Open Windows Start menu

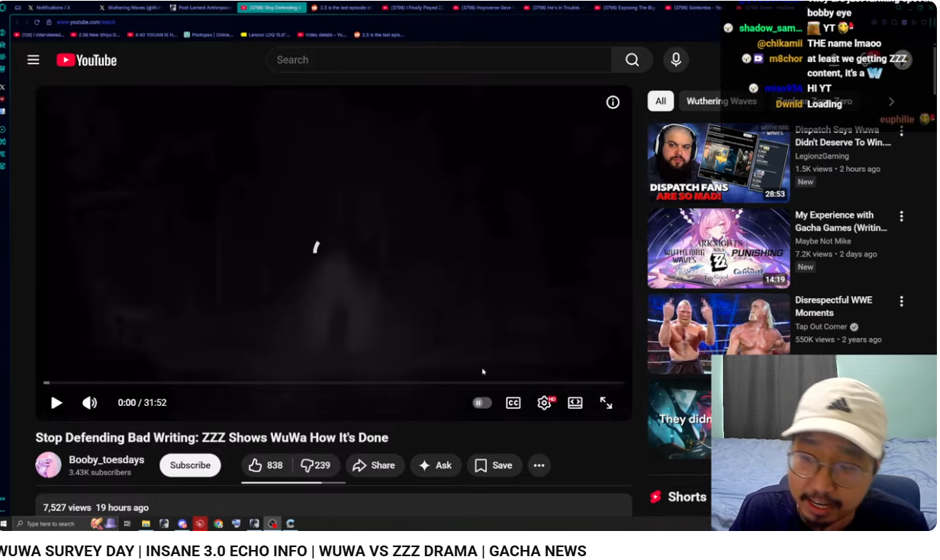click(4, 523)
